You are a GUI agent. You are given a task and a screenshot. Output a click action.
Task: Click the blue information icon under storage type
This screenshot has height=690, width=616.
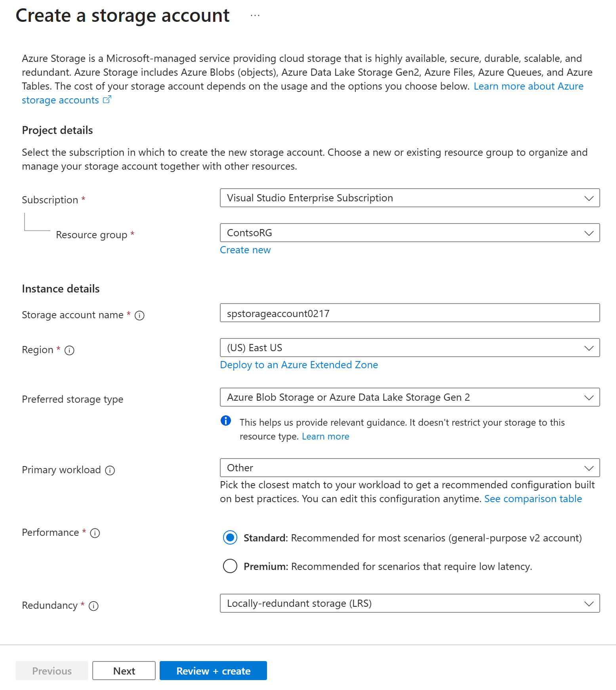[x=226, y=420]
